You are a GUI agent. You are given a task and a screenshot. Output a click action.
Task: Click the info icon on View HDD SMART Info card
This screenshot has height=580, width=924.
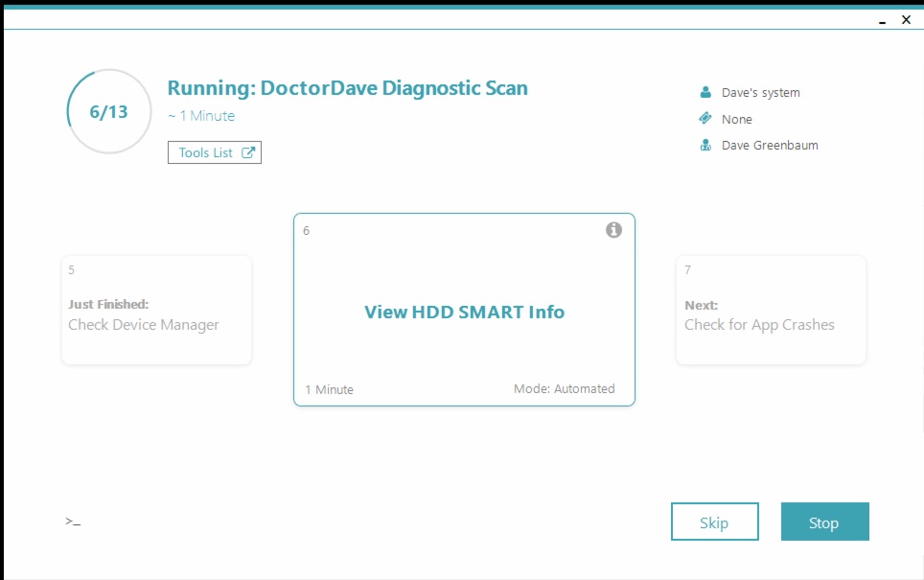tap(613, 229)
